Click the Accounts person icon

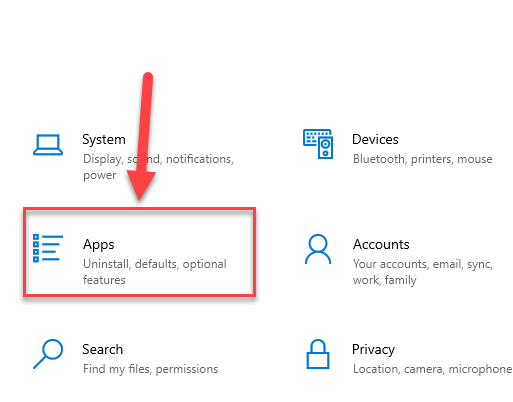point(318,249)
